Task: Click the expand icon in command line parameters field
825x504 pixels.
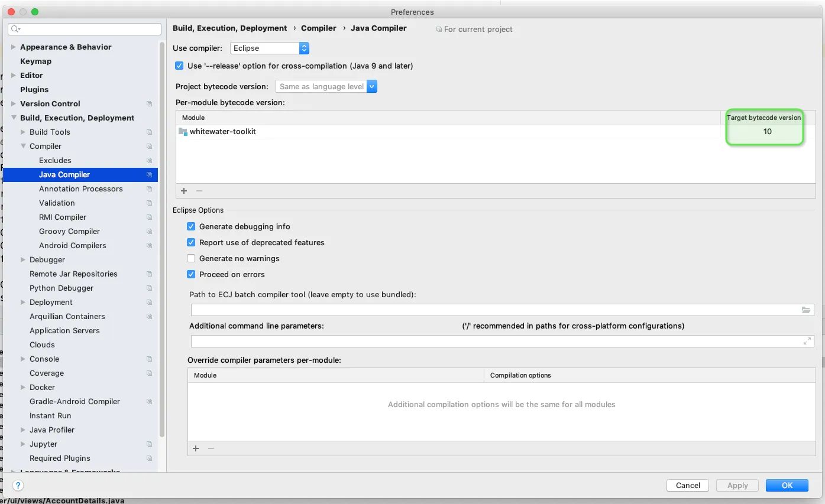Action: pyautogui.click(x=807, y=341)
